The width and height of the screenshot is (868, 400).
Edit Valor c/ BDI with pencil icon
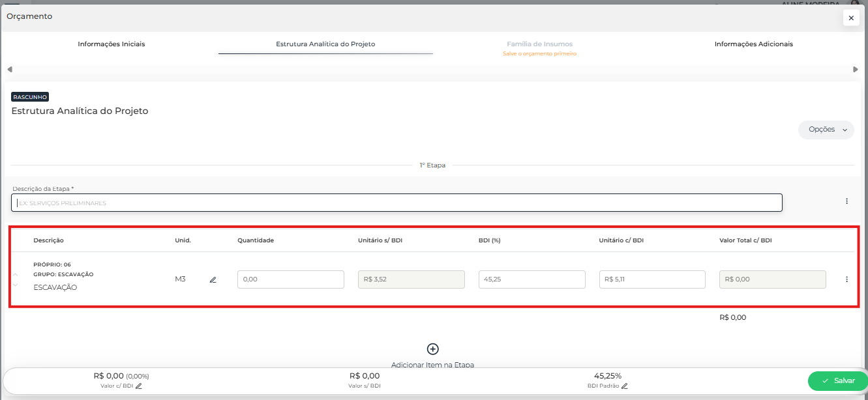[139, 386]
